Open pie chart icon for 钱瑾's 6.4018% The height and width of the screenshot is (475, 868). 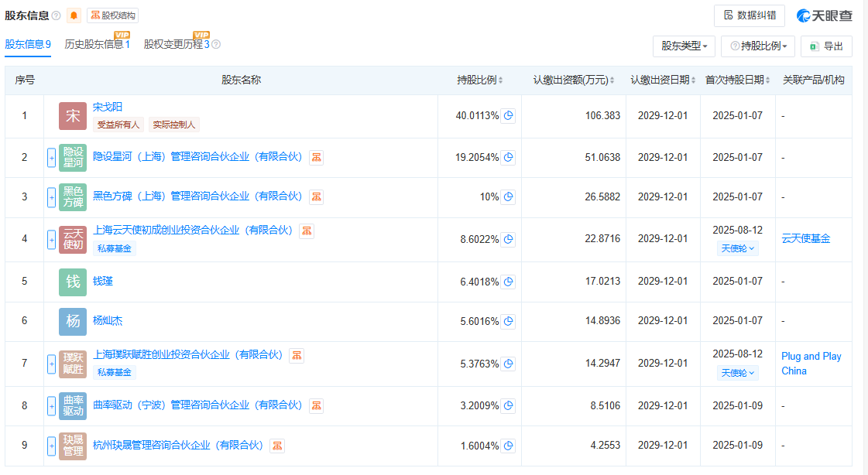[508, 282]
